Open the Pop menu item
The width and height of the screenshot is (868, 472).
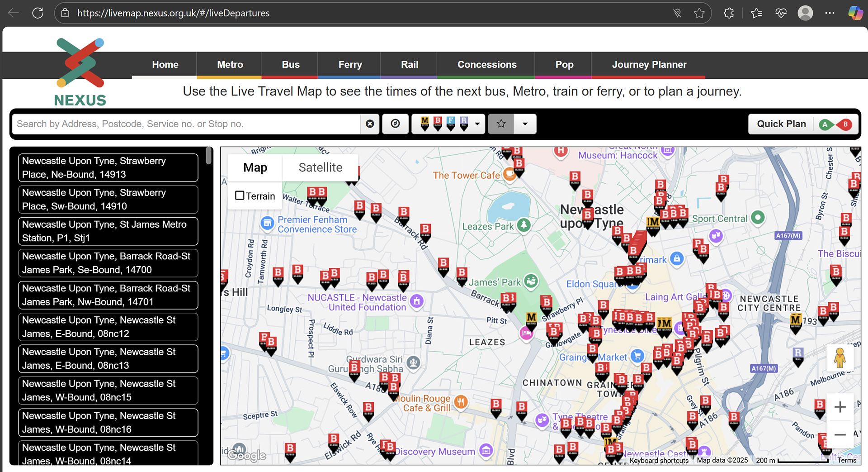pyautogui.click(x=564, y=65)
